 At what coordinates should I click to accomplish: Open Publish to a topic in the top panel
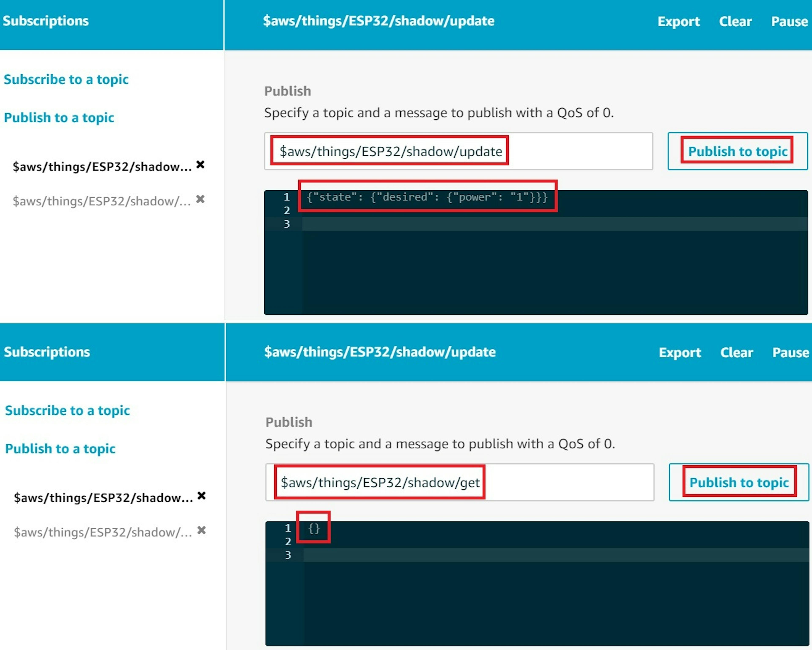59,118
